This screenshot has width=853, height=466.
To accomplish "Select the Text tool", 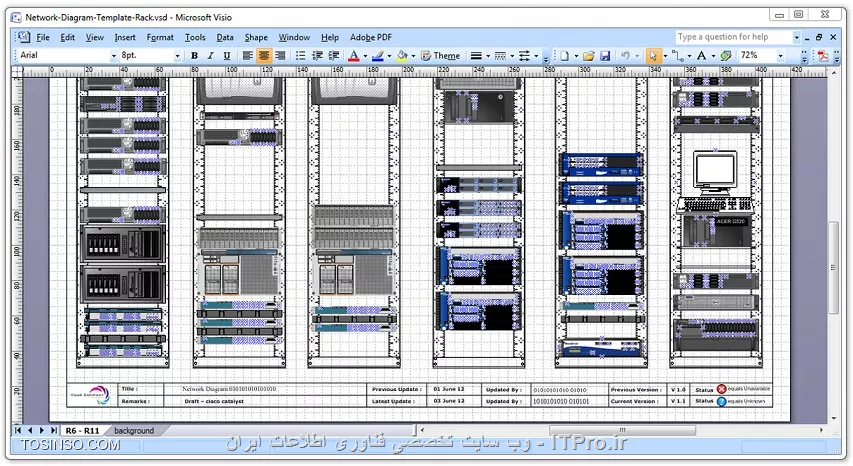I will pyautogui.click(x=702, y=55).
